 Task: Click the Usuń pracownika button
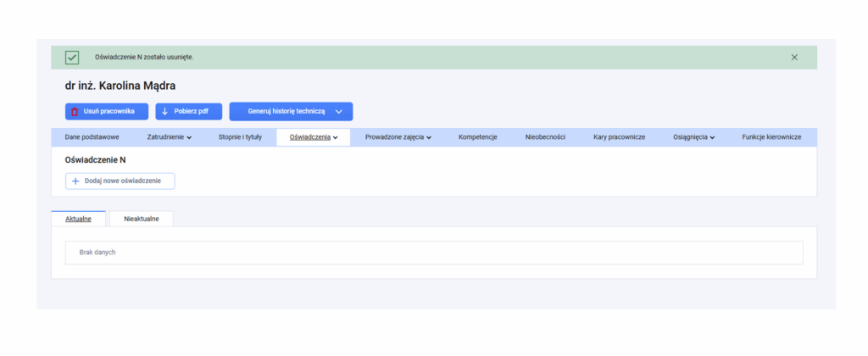click(x=107, y=111)
